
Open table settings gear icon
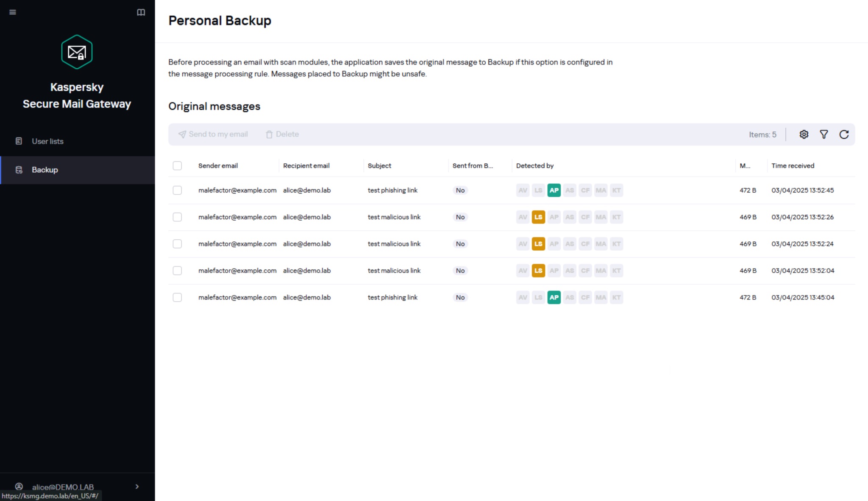click(x=804, y=134)
